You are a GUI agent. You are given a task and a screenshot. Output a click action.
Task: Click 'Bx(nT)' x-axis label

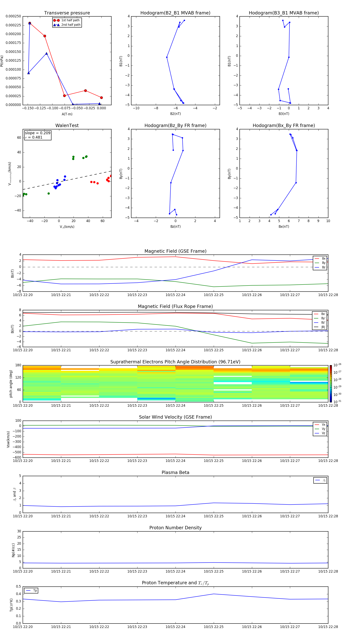coord(284,227)
